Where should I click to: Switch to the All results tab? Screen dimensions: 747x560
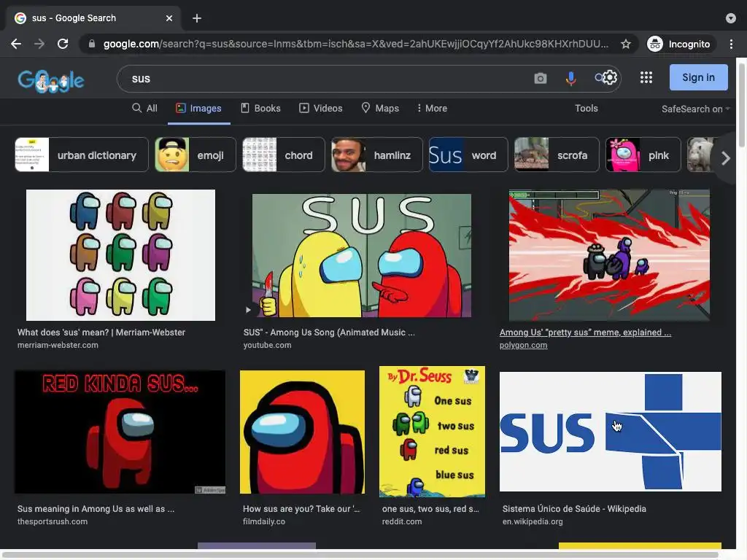[145, 108]
